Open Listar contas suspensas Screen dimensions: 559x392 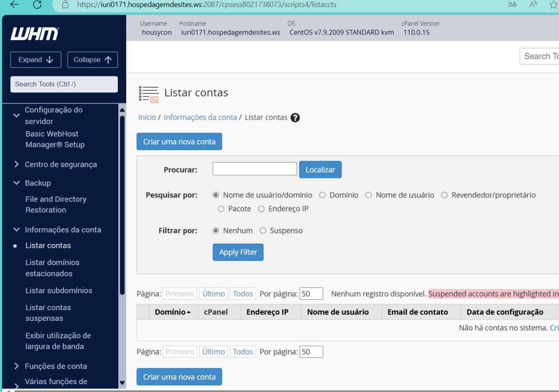48,313
